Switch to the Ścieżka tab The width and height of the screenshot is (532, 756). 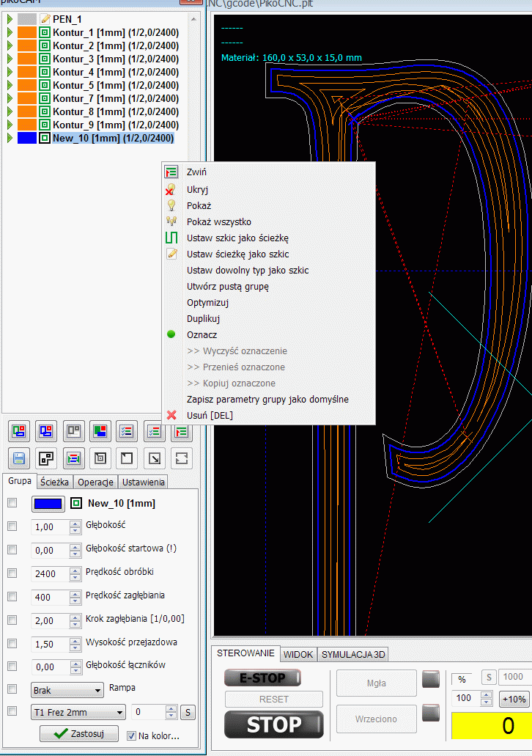pos(54,482)
